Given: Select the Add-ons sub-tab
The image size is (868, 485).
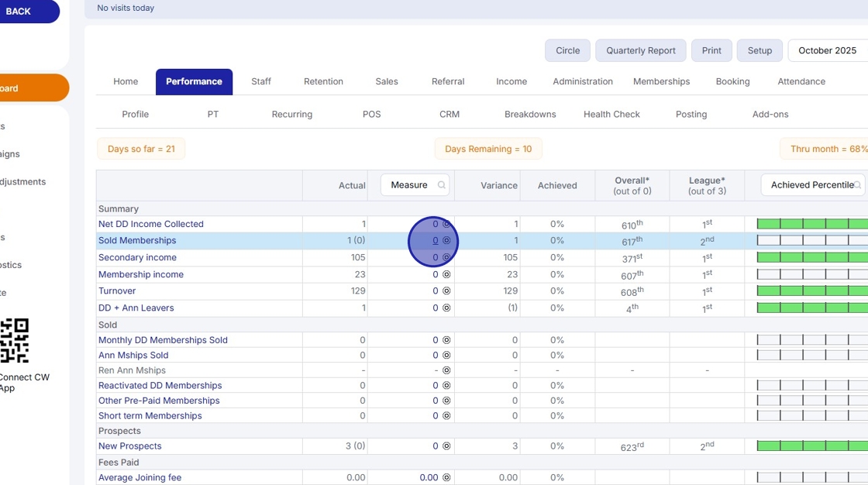Looking at the screenshot, I should pyautogui.click(x=770, y=114).
